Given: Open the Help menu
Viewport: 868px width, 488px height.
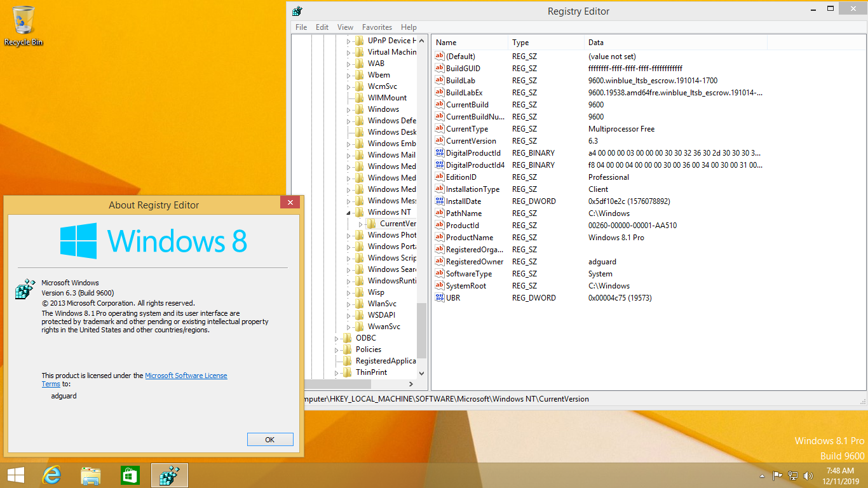Looking at the screenshot, I should [409, 27].
